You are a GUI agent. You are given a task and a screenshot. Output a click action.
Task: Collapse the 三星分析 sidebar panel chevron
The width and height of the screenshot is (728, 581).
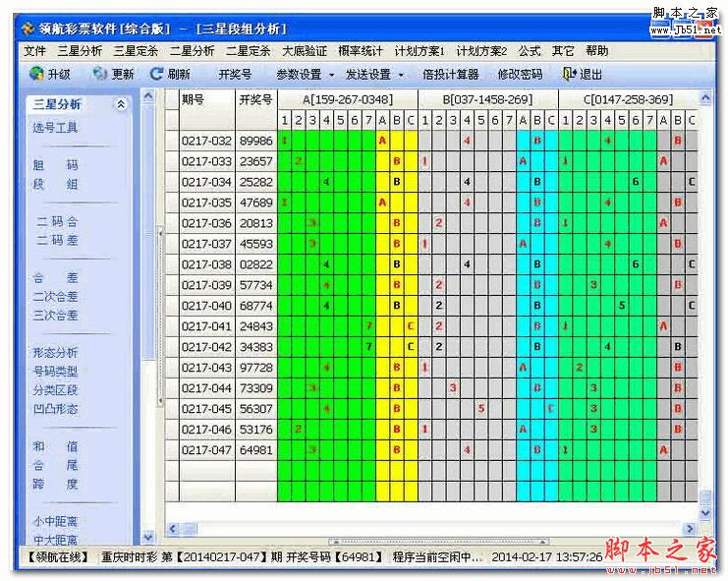tap(121, 104)
